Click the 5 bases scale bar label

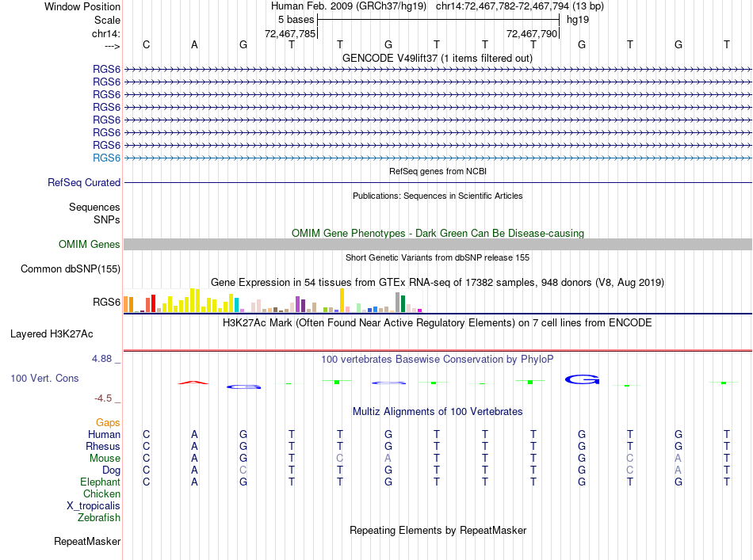click(296, 20)
